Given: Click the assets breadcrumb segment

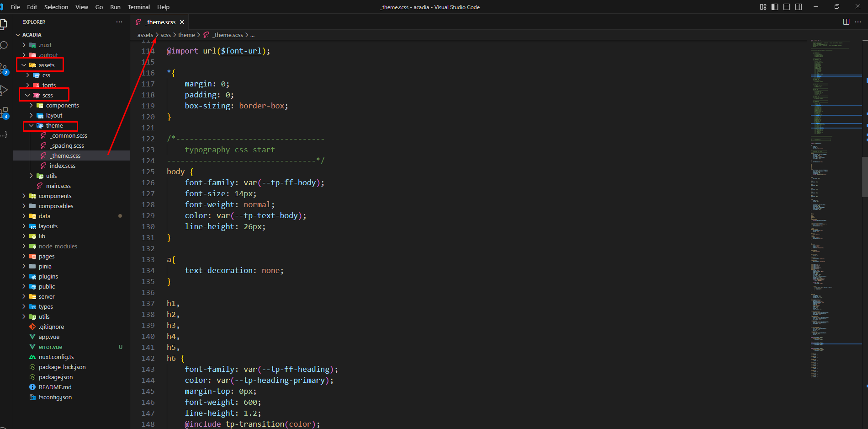Looking at the screenshot, I should coord(145,35).
